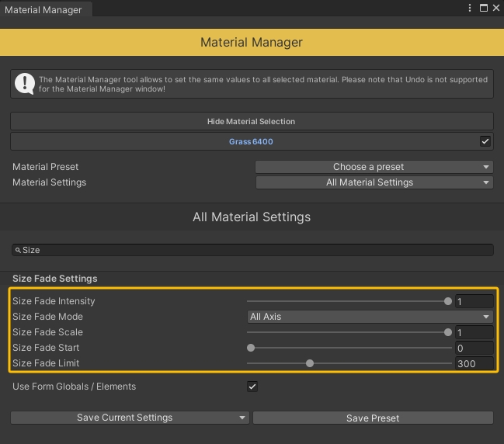
Task: Click the Size Fade Start label
Action: point(46,348)
